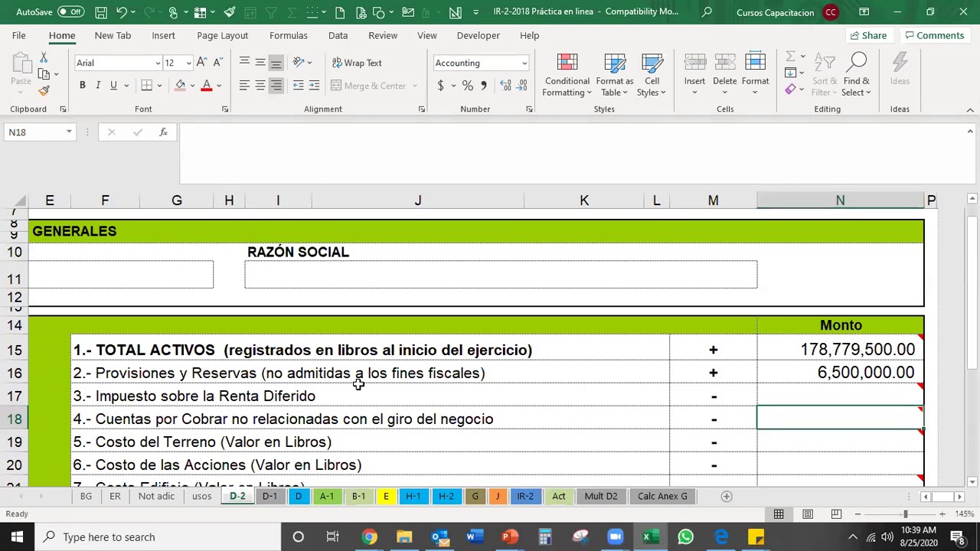Switch to Page Break Preview icon
Image resolution: width=980 pixels, height=551 pixels.
pos(836,514)
